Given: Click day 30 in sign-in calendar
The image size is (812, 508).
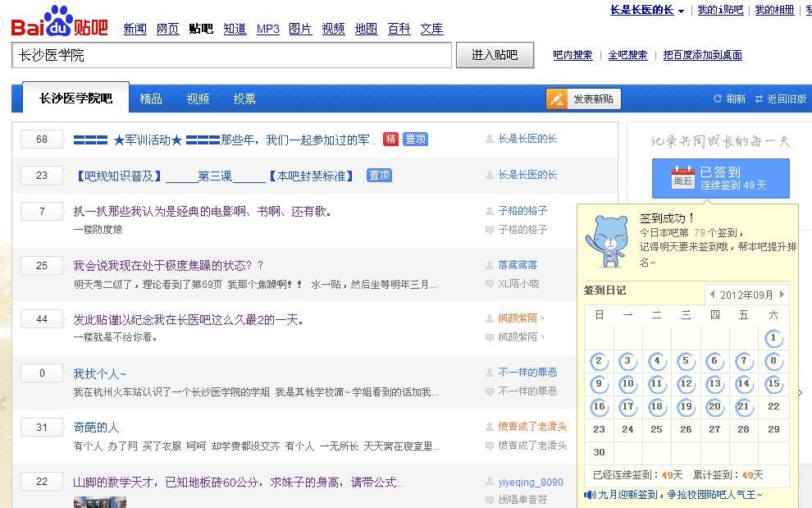Looking at the screenshot, I should [599, 452].
